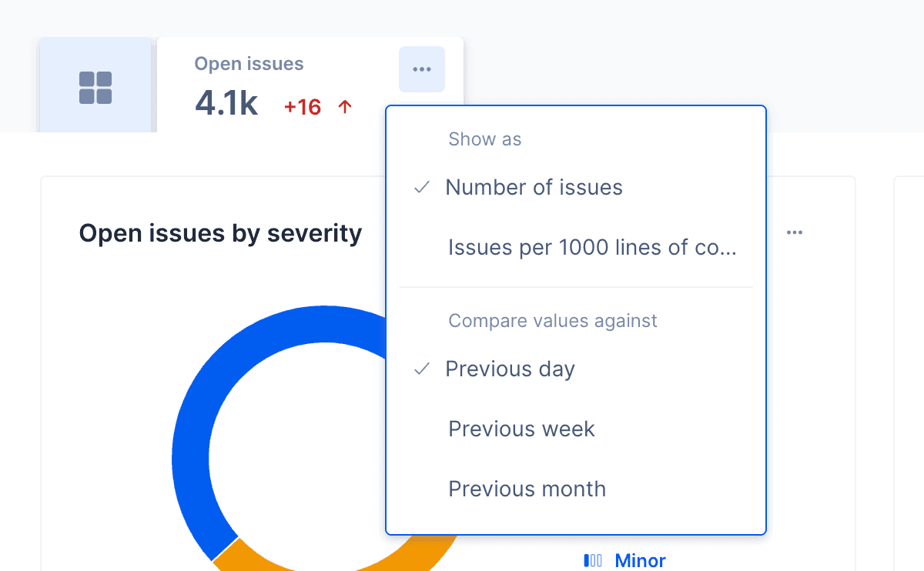Click the +16 change indicator

(302, 107)
